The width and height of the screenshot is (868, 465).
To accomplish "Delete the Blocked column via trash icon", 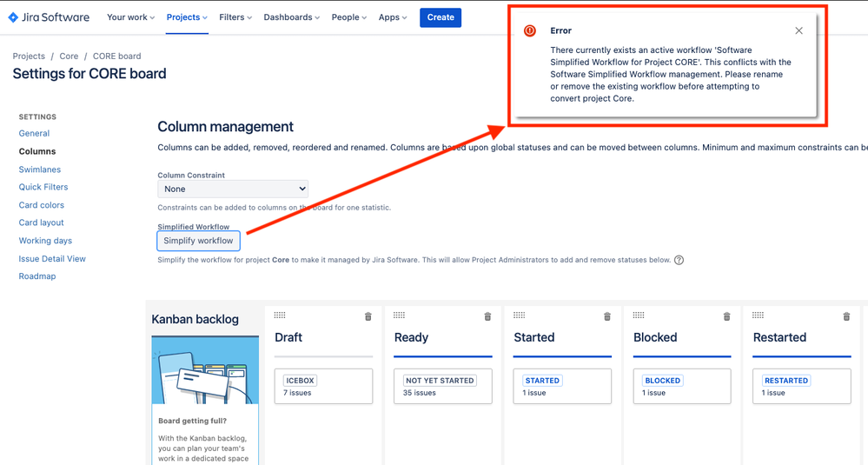I will tap(727, 316).
